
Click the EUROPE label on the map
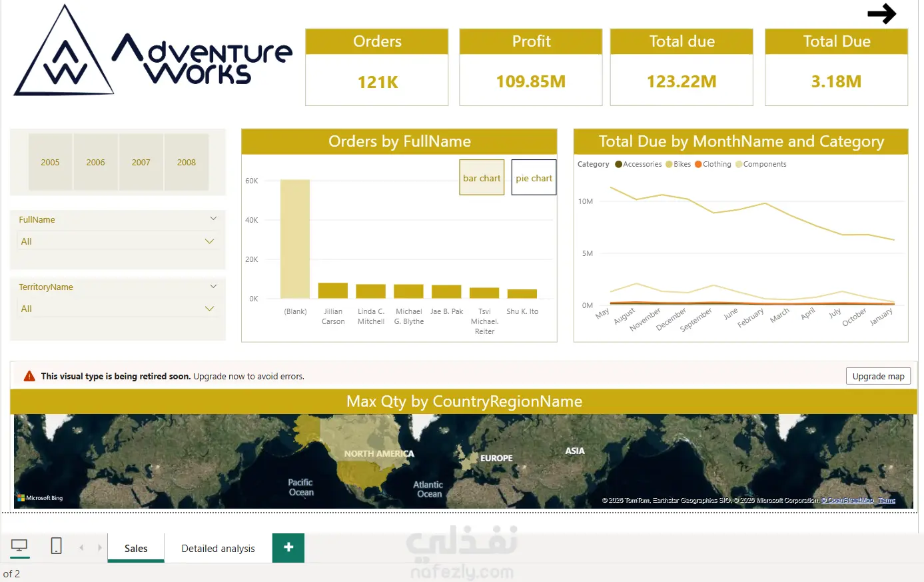tap(497, 458)
